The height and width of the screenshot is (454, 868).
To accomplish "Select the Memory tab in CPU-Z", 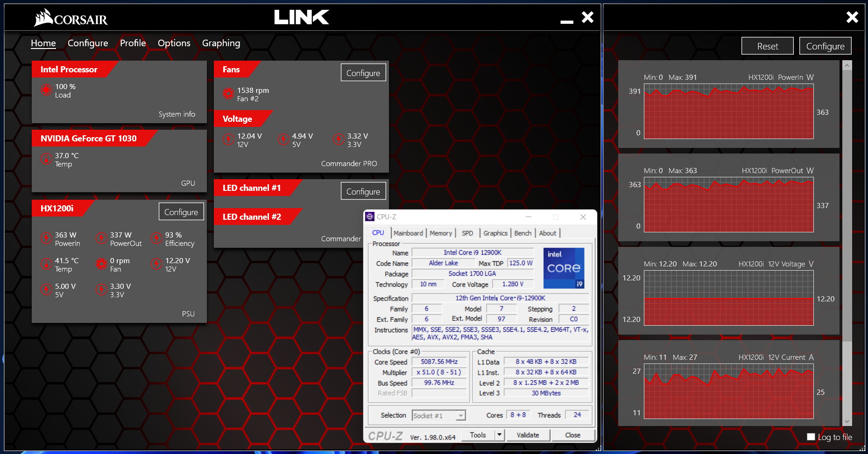I will tap(441, 233).
